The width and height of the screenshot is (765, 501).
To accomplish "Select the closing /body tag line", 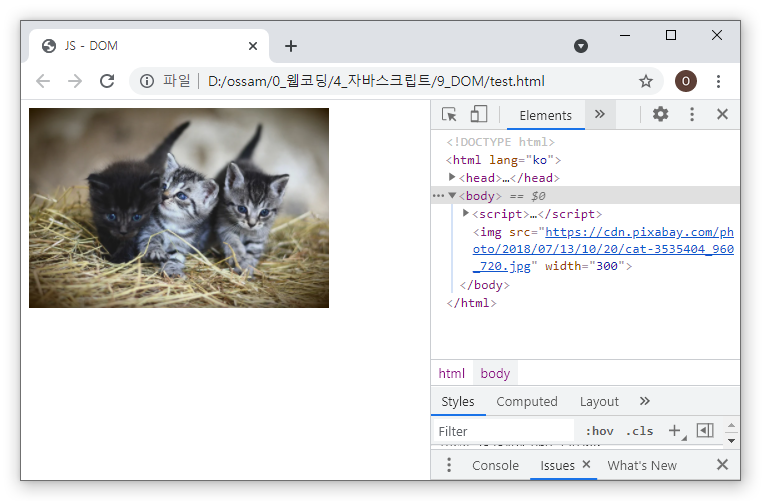I will [484, 285].
